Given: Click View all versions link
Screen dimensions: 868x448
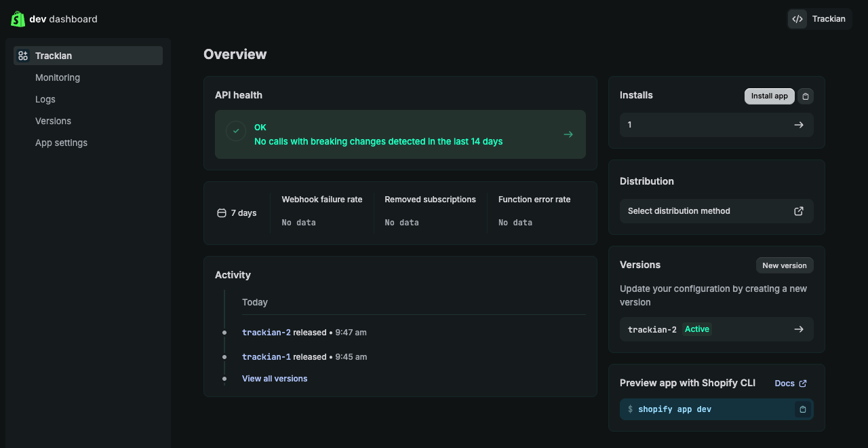Looking at the screenshot, I should coord(275,379).
